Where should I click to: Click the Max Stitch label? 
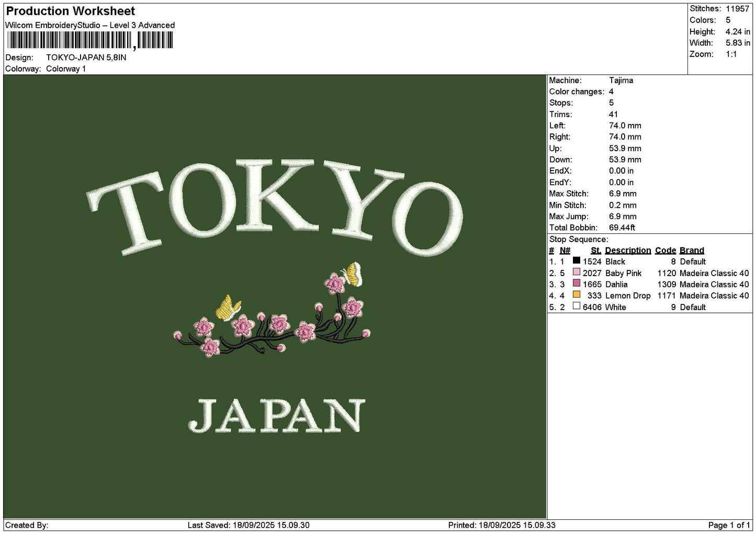pos(568,194)
